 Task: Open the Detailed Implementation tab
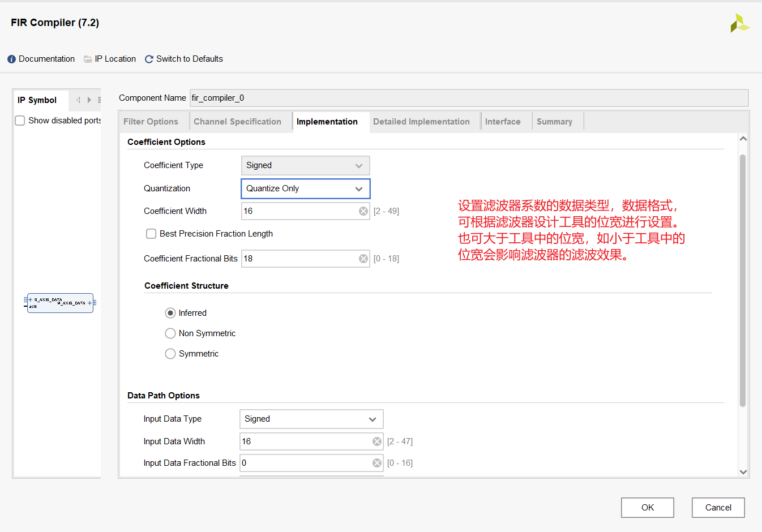[421, 122]
